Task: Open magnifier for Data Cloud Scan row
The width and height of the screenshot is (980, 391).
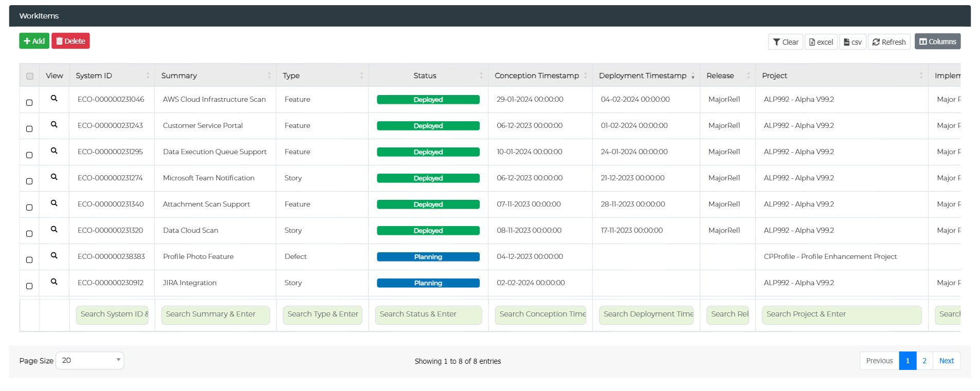Action: click(x=54, y=229)
